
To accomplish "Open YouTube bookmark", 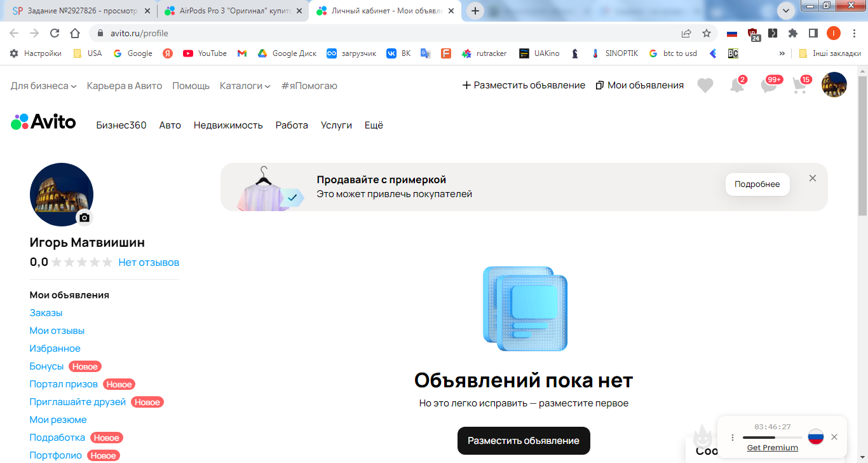I will [x=205, y=53].
